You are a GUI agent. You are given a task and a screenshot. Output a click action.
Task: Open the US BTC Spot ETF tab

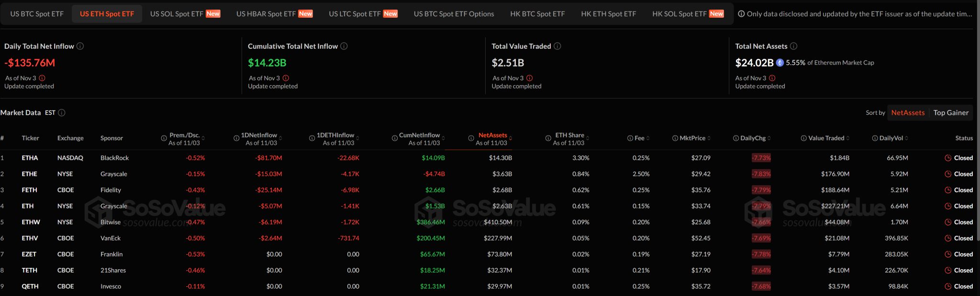tap(37, 14)
